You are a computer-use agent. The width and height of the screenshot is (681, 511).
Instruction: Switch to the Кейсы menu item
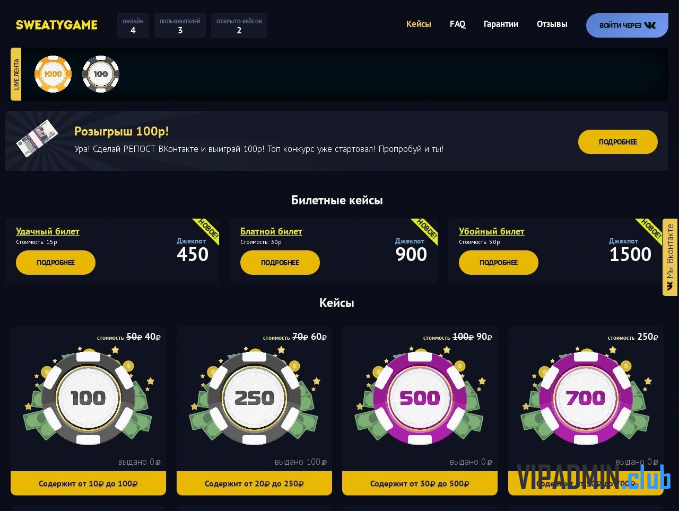419,24
